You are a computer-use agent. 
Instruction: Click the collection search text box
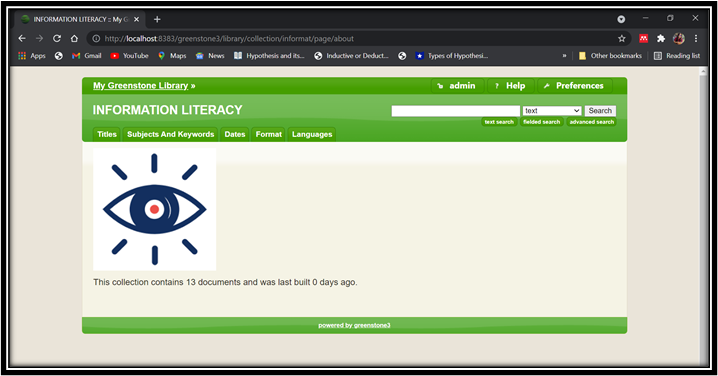click(x=456, y=111)
